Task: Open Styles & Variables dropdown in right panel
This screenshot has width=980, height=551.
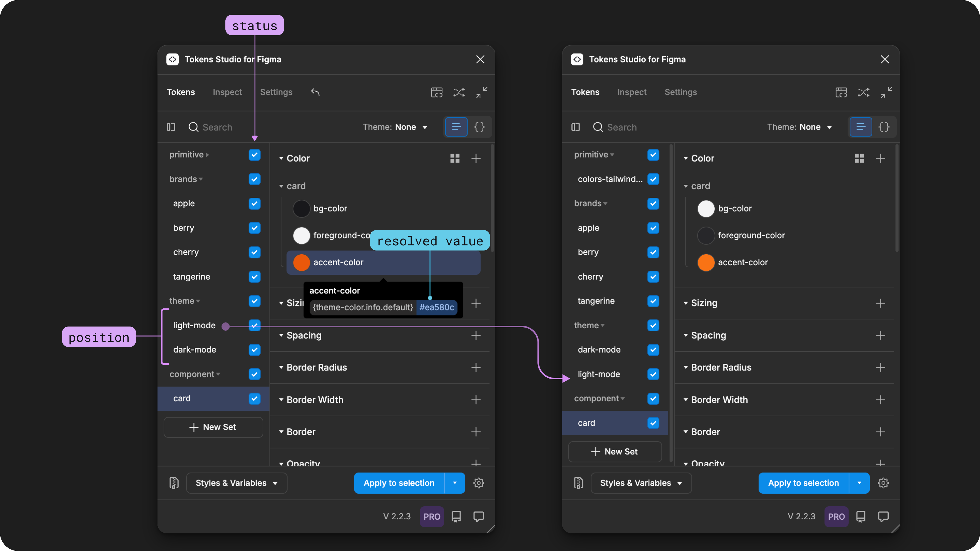Action: pos(641,483)
